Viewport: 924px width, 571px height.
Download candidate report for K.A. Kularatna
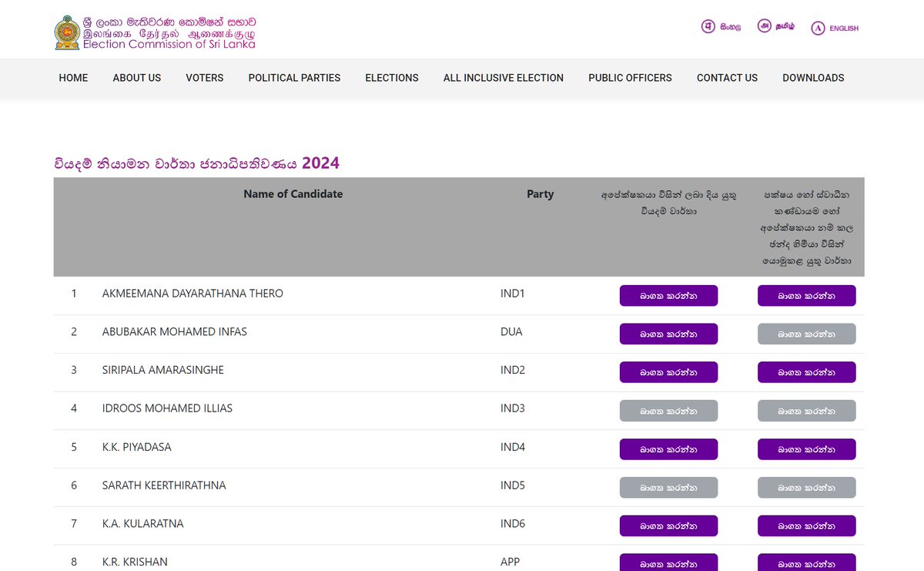pos(668,526)
